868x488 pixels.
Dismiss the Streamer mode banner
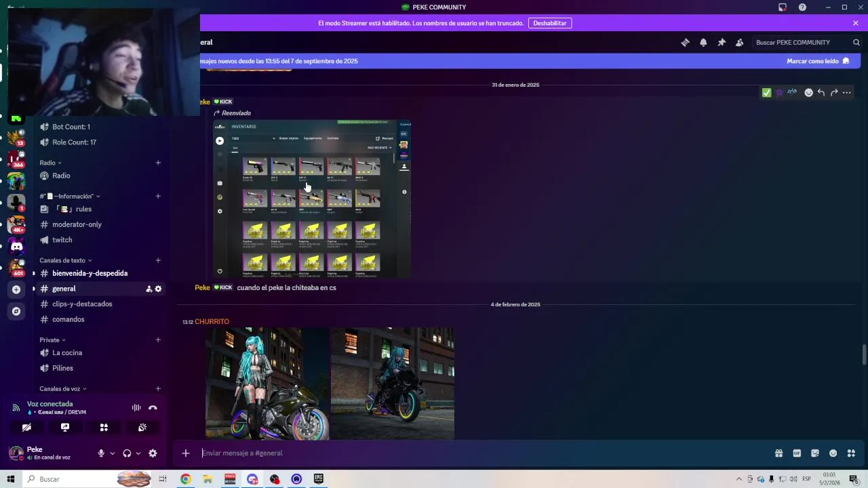[856, 23]
